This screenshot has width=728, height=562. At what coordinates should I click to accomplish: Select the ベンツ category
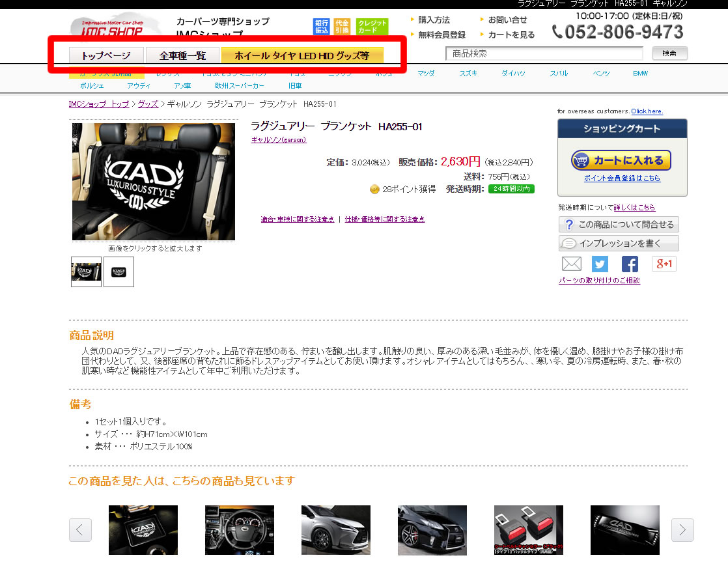[x=601, y=74]
